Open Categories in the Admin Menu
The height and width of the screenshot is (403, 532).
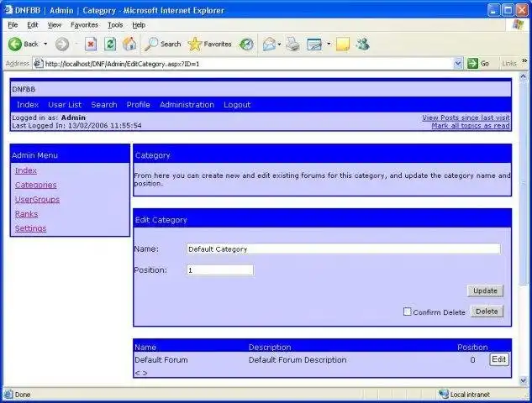pyautogui.click(x=35, y=185)
